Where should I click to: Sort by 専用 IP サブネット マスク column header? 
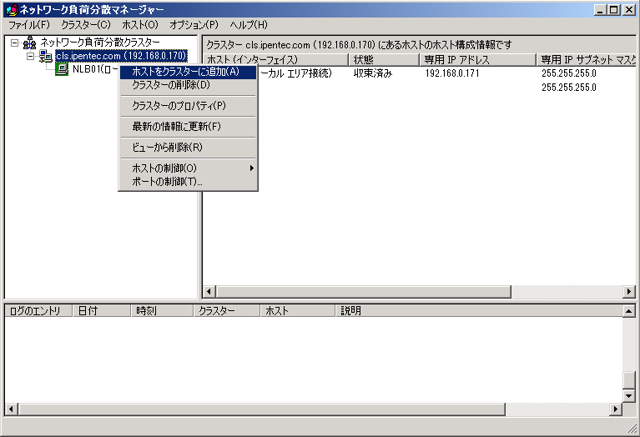point(587,60)
